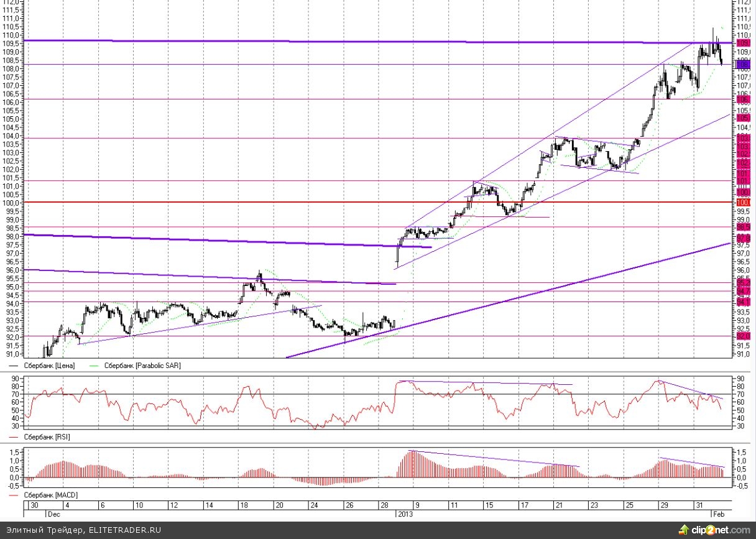Viewport: 756px width, 539px height.
Task: Select the Сбербанк [Цена] legend label
Action: click(49, 366)
